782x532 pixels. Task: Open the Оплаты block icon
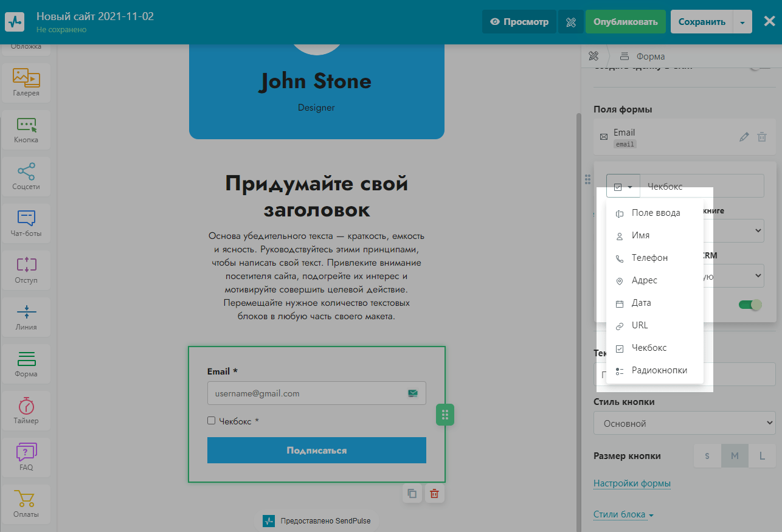tap(26, 504)
